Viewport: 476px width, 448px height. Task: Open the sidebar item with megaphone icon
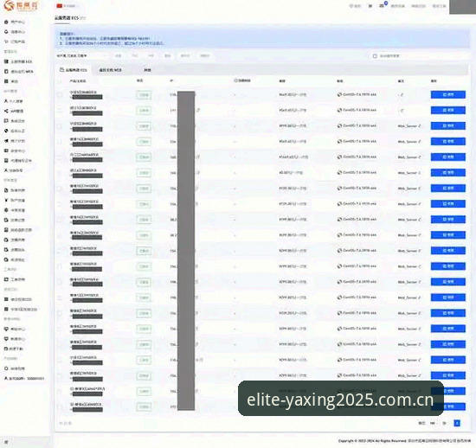point(15,141)
